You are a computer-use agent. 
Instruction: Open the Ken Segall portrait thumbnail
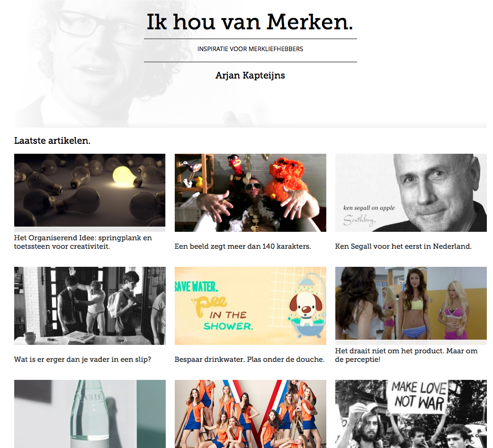click(411, 193)
